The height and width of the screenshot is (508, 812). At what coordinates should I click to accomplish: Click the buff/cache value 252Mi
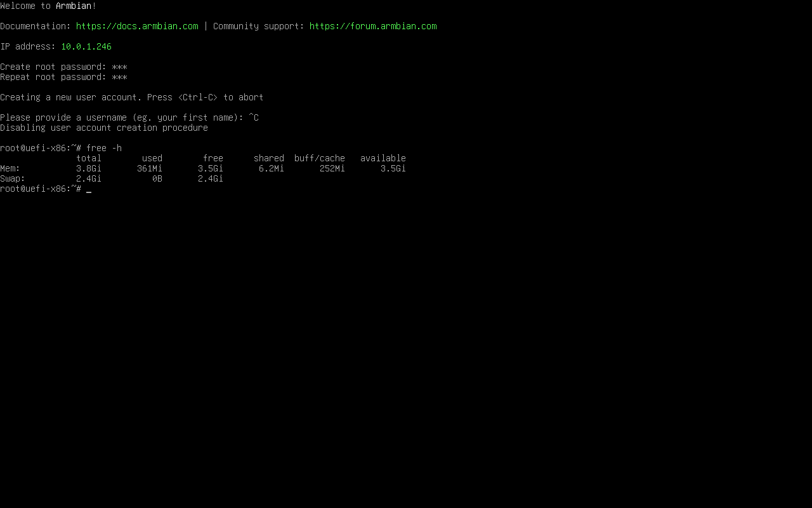(x=332, y=168)
